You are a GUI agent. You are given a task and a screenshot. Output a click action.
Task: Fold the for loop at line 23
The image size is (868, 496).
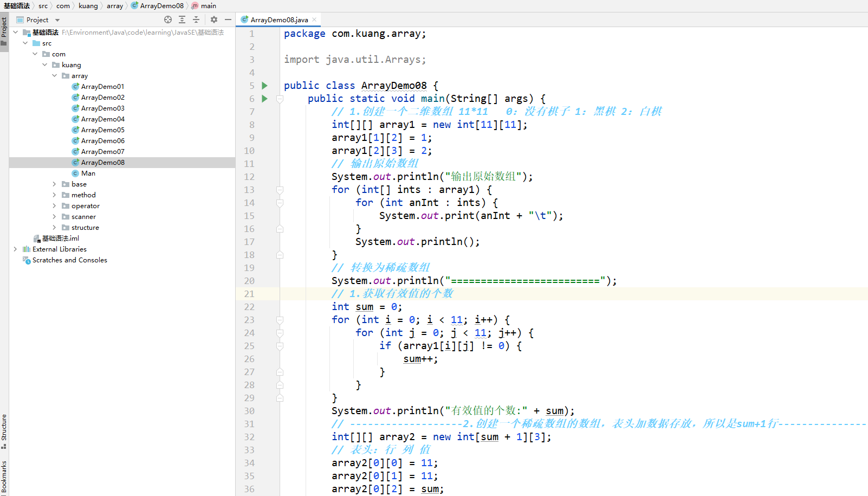[x=280, y=320]
